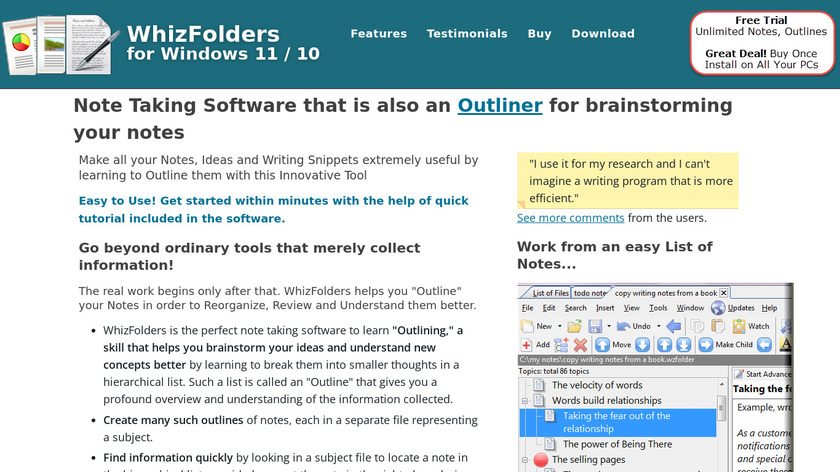Follow the Outliner link in heading

500,106
